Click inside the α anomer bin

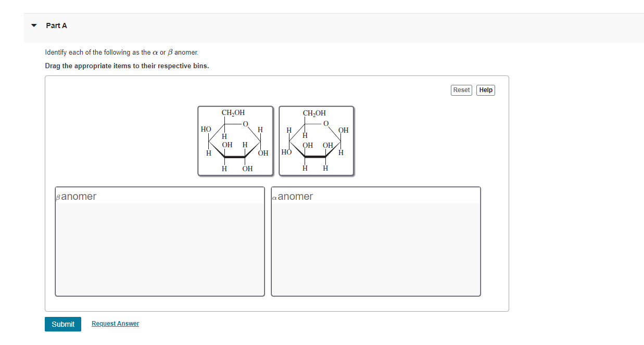click(376, 245)
